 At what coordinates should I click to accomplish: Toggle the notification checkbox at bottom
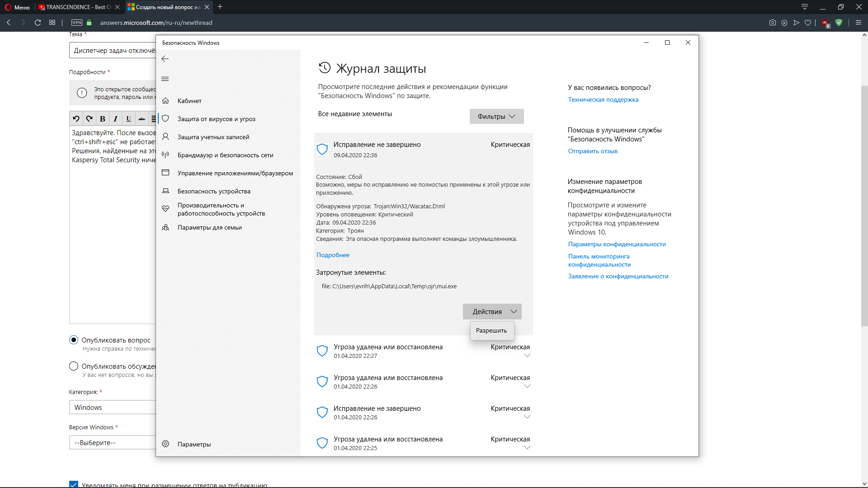(x=74, y=484)
